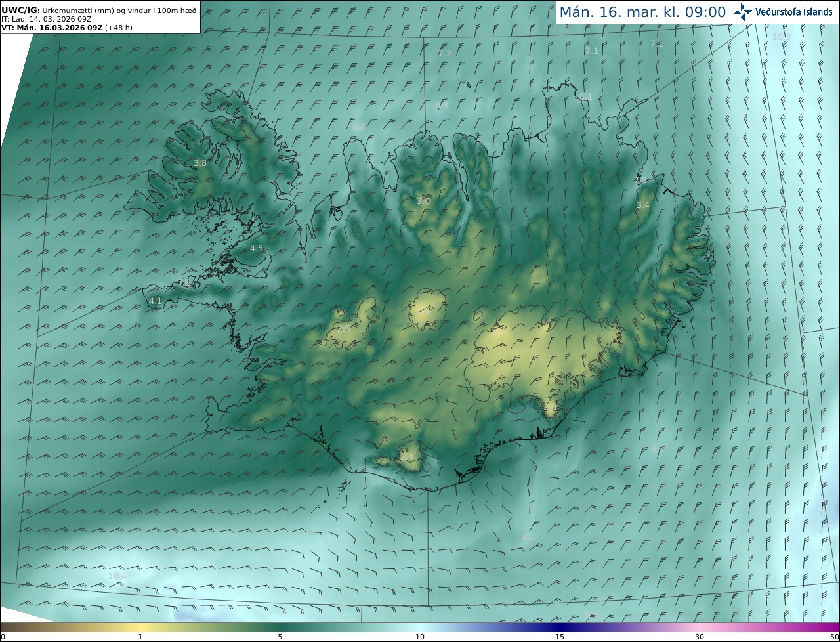Screen dimensions: 840x642
Task: Click the 3.0 value in north Iceland
Action: click(423, 201)
